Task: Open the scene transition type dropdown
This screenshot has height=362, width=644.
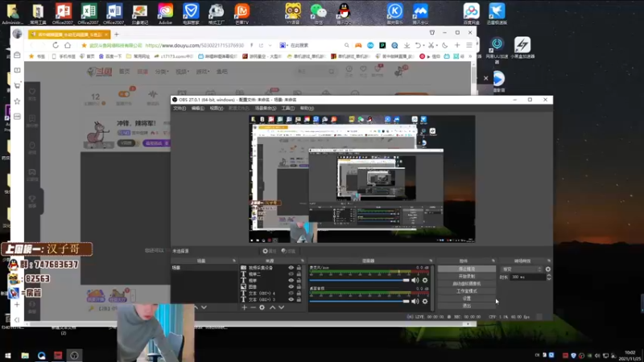Action: [522, 269]
